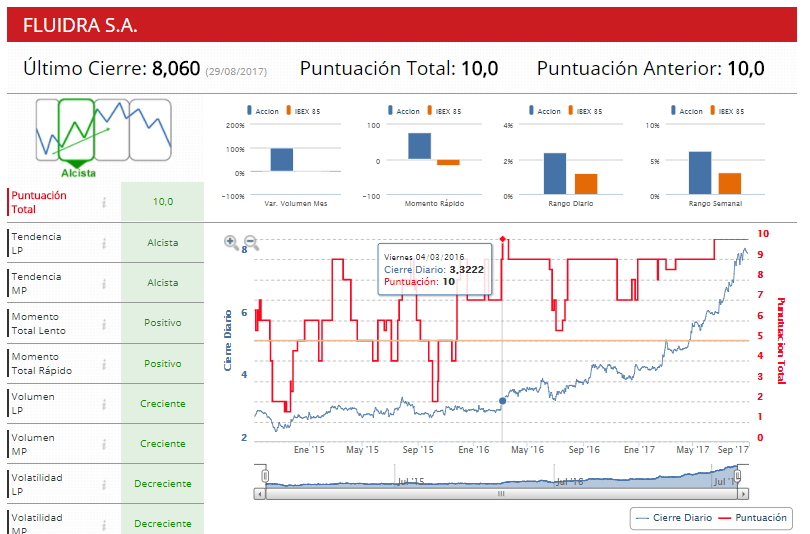Click the right handle of range navigator
Screen dimensions: 810x534
(738, 475)
